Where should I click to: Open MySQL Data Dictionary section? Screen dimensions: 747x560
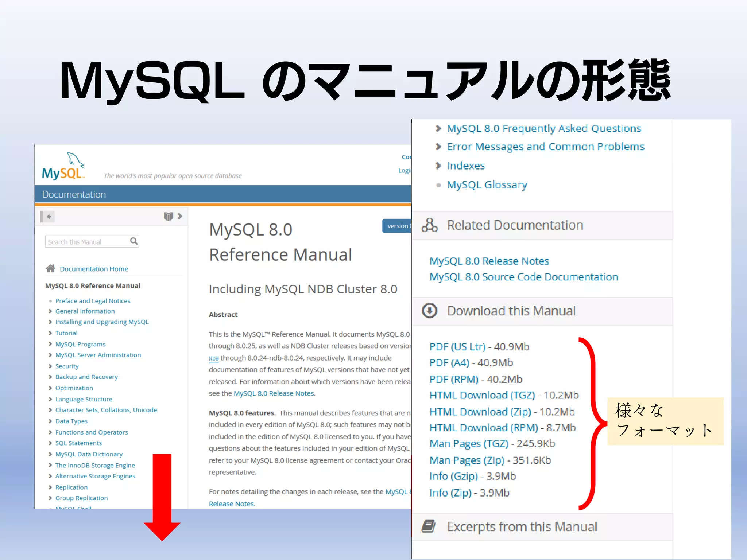[x=89, y=454]
